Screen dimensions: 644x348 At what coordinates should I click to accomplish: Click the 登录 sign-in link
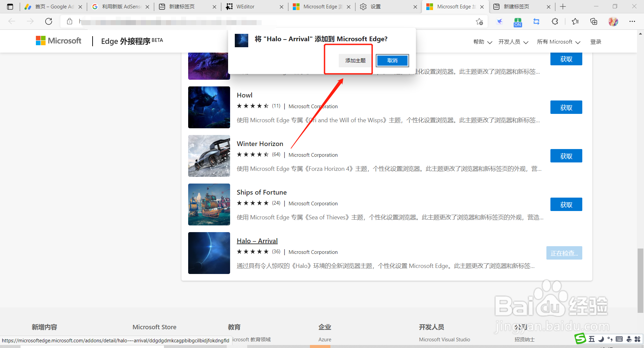pyautogui.click(x=596, y=42)
